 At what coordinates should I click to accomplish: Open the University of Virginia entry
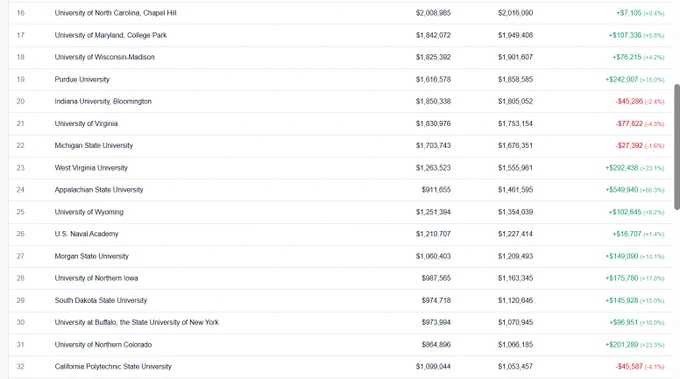[x=86, y=124]
